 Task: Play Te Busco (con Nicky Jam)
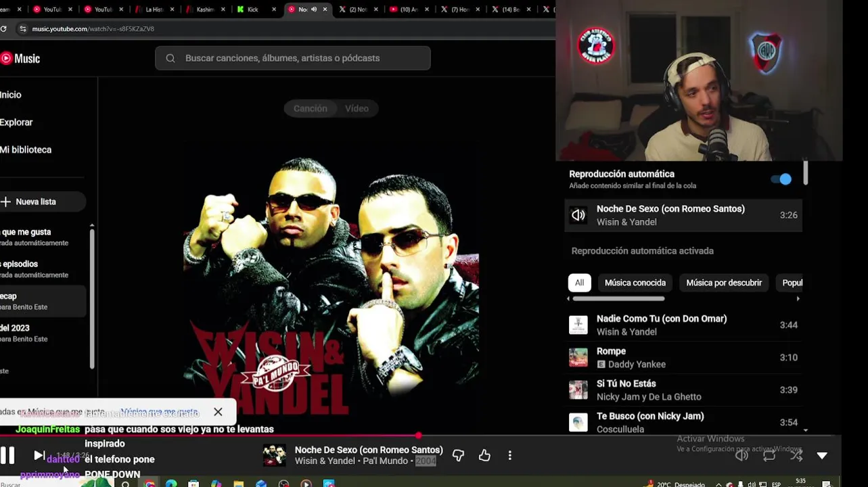683,422
